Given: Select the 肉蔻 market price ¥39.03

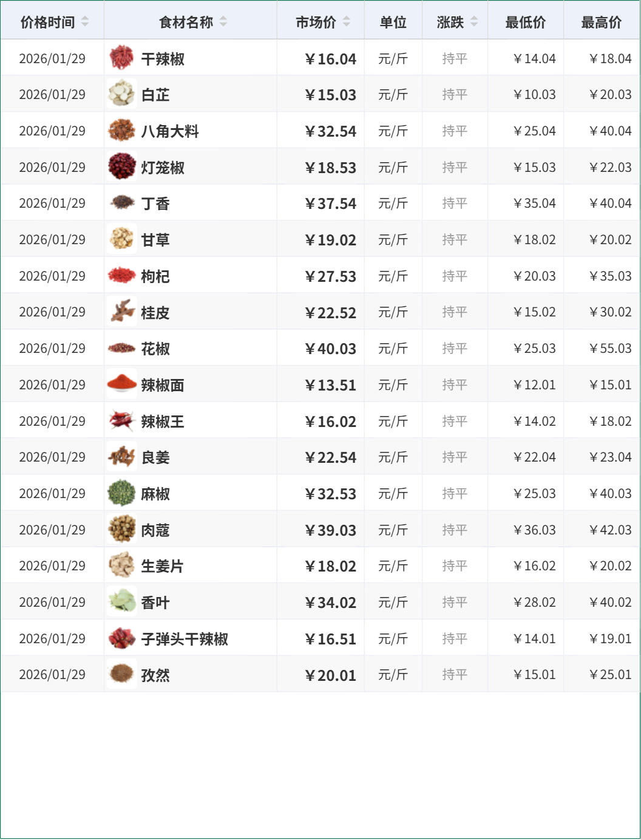Looking at the screenshot, I should click(x=331, y=530).
